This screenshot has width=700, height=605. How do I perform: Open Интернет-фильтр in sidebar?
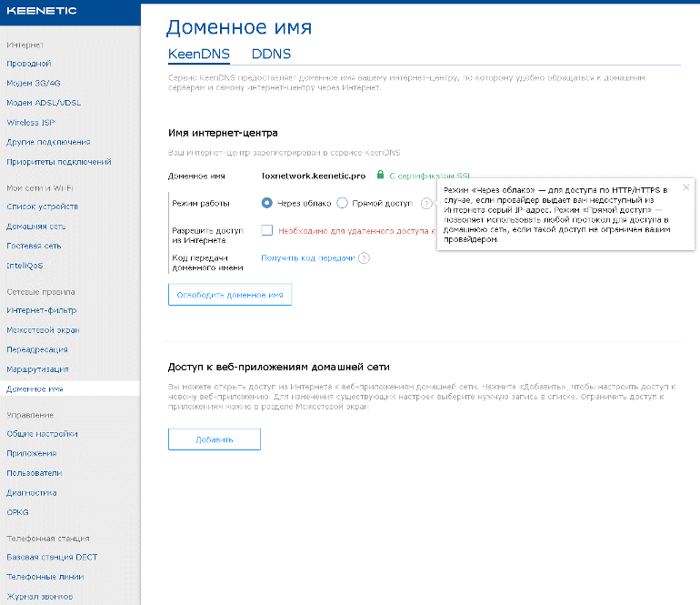tap(41, 310)
